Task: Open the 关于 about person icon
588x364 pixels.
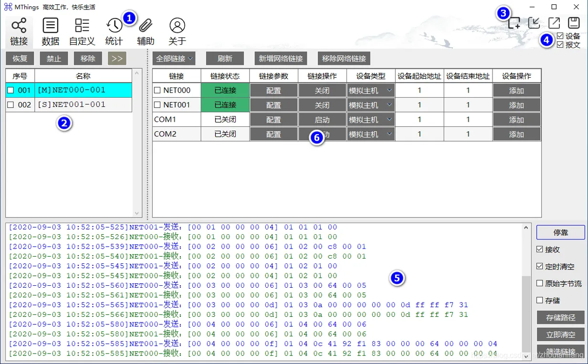Action: [177, 31]
